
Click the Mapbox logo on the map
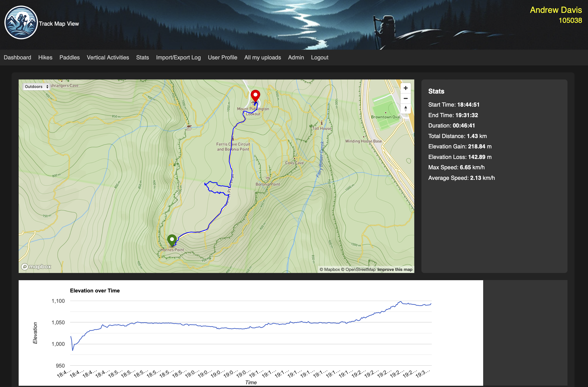[36, 267]
